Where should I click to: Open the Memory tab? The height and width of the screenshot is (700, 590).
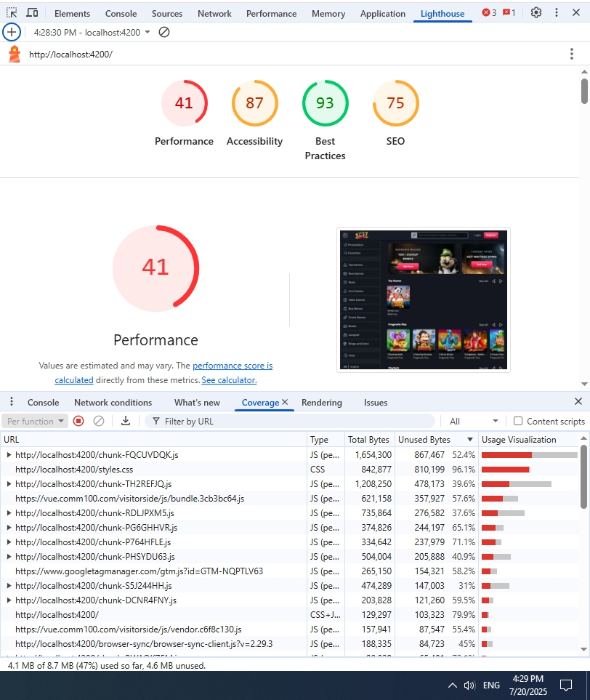pyautogui.click(x=328, y=13)
